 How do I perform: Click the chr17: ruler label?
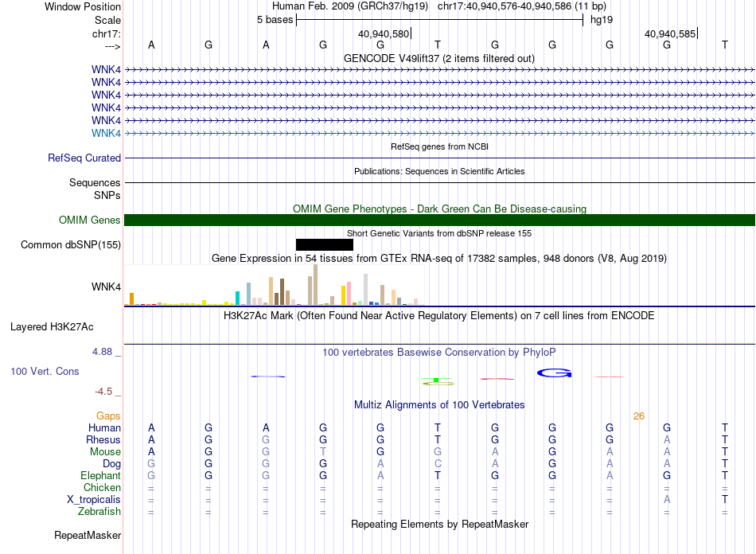pos(107,33)
